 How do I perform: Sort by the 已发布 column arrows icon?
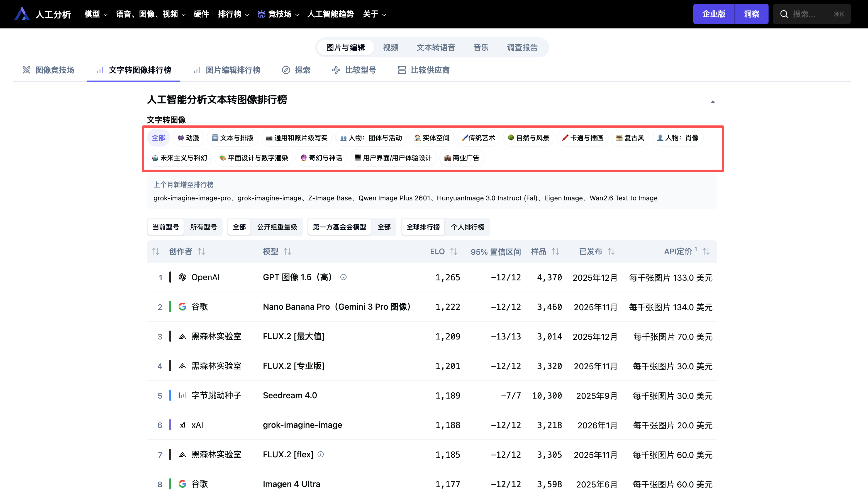coord(611,252)
